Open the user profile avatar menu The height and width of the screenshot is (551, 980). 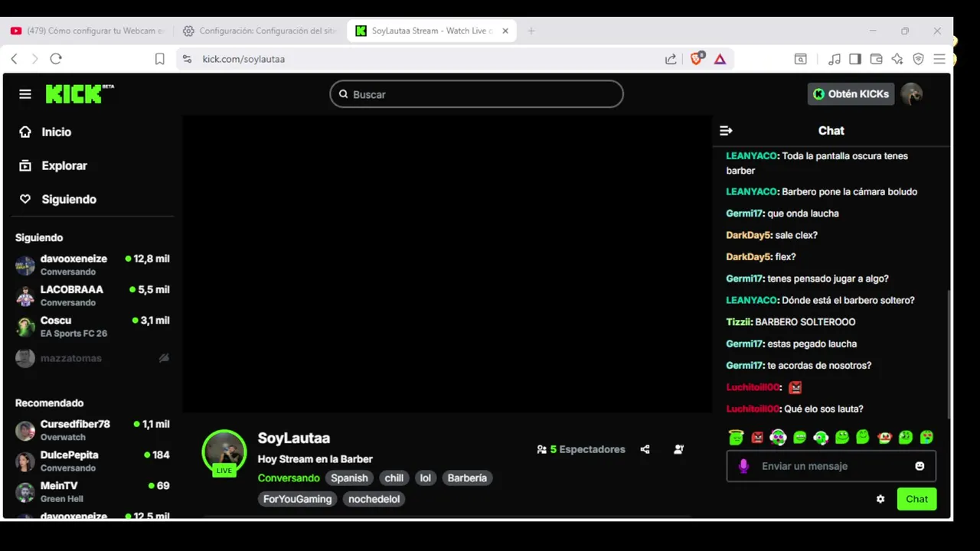click(x=911, y=94)
